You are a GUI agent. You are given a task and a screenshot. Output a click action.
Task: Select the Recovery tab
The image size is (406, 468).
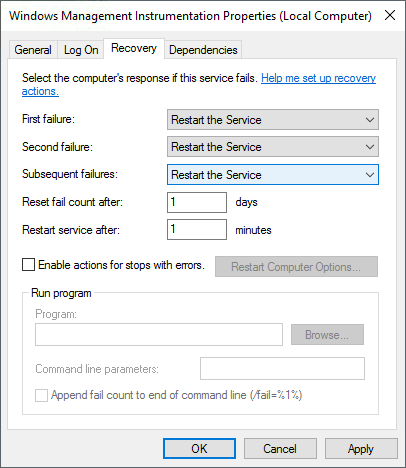[134, 48]
